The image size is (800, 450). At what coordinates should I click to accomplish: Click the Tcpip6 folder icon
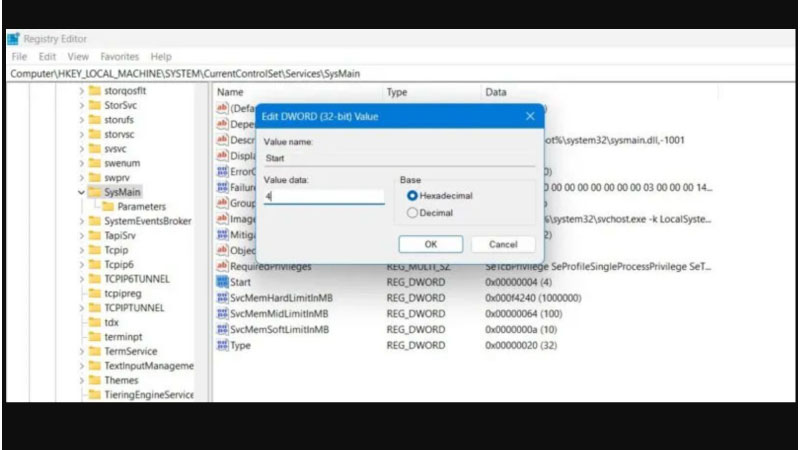[x=95, y=264]
